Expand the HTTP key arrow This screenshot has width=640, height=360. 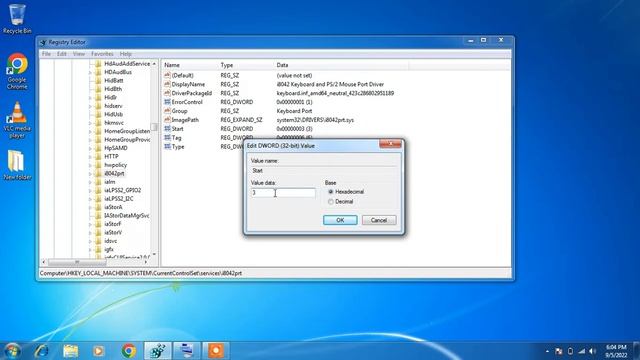(90, 156)
